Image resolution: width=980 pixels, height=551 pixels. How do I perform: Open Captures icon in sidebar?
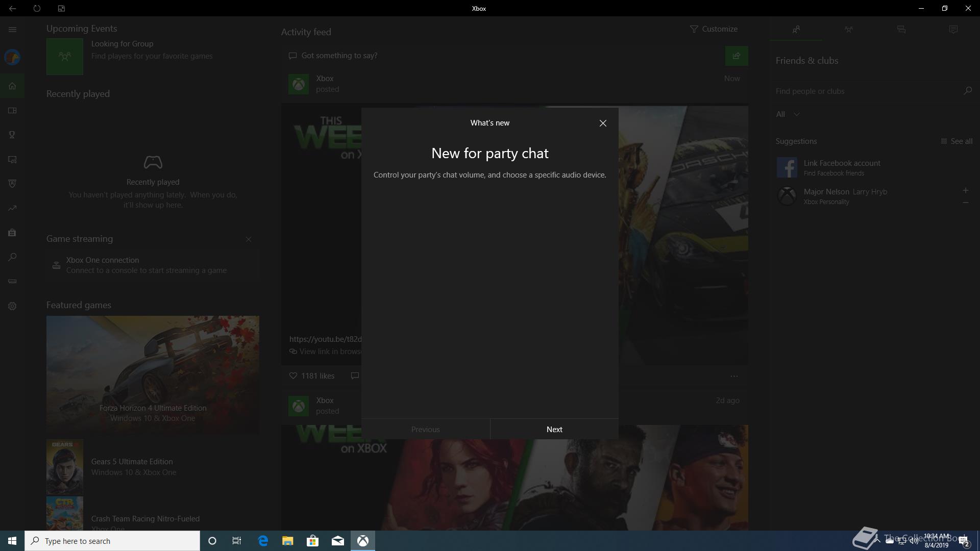point(12,159)
